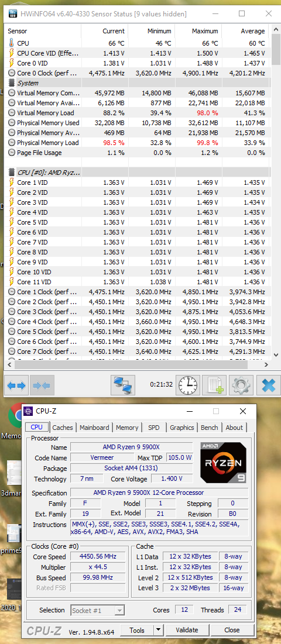Click the Level 3 cache value 2 x 32 MBytes
The width and height of the screenshot is (281, 644).
click(191, 588)
